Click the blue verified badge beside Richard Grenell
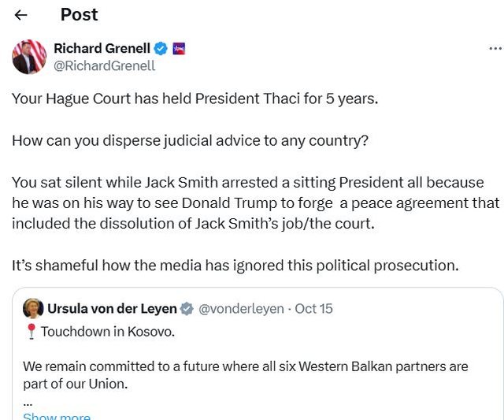 click(x=160, y=49)
